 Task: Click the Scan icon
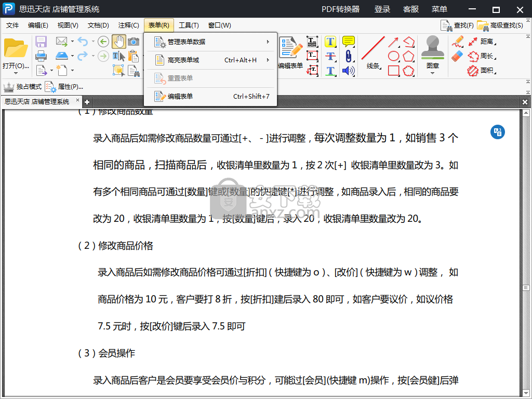click(x=62, y=56)
